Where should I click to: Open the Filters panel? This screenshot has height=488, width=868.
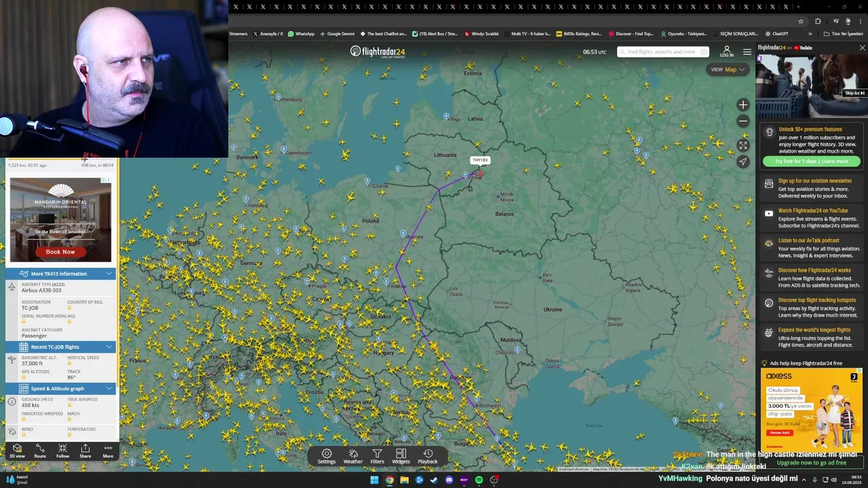tap(377, 457)
